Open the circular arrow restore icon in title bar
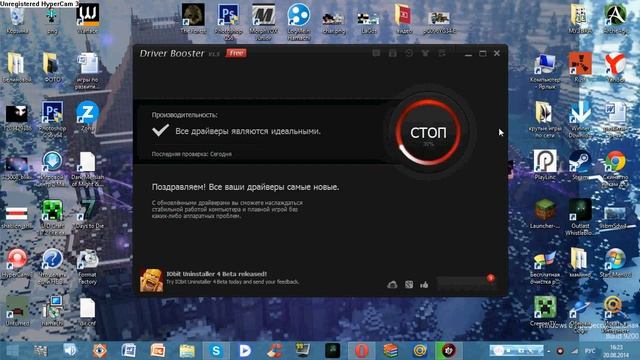Image resolution: width=640 pixels, height=360 pixels. point(409,53)
